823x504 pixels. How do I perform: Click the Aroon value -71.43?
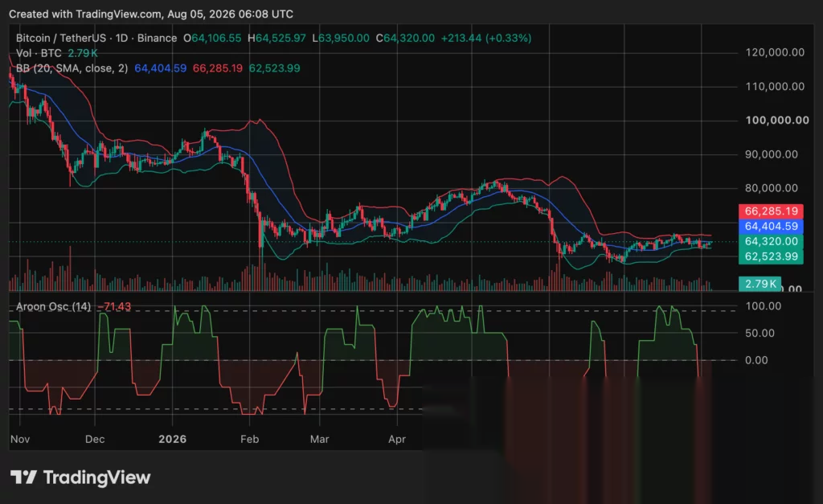114,306
